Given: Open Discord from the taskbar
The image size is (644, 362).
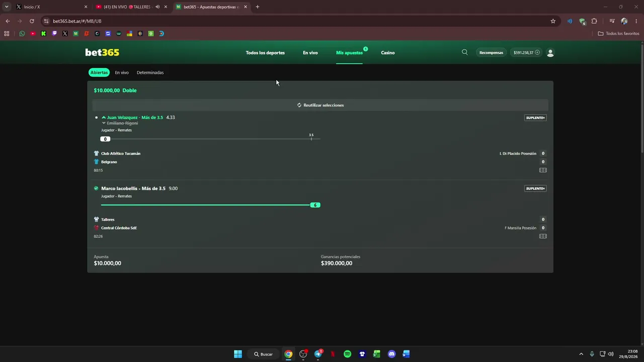Looking at the screenshot, I should 391,354.
